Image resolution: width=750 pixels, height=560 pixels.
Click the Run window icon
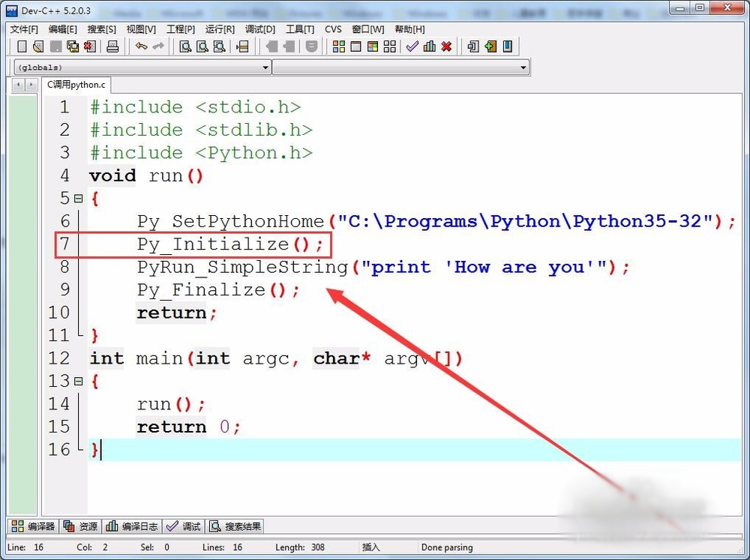click(355, 46)
